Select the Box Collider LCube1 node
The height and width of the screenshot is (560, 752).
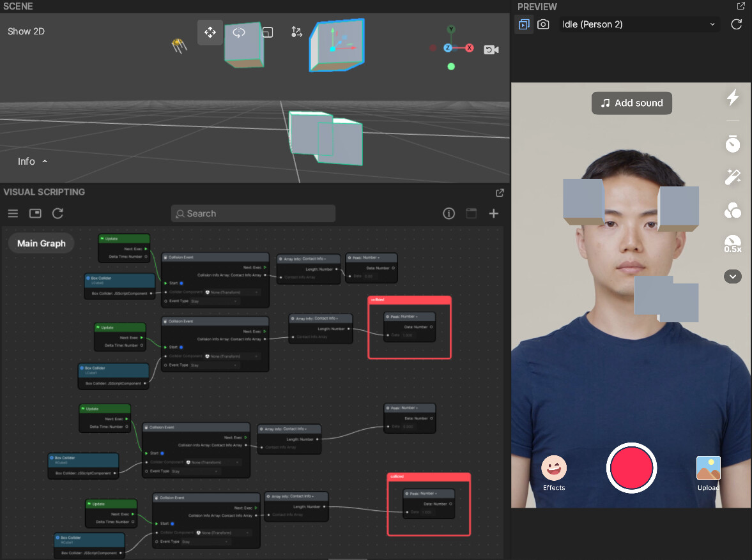(114, 376)
